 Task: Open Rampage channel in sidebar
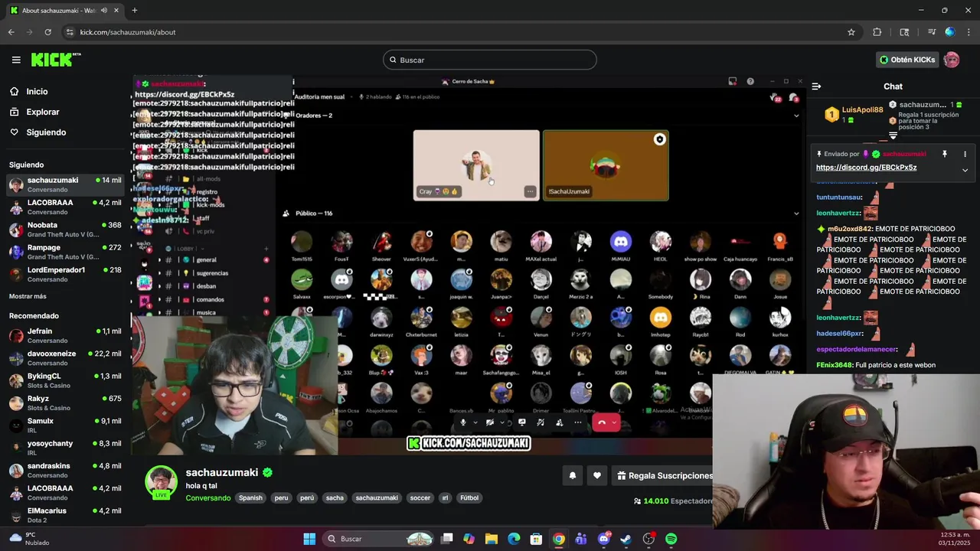(65, 252)
